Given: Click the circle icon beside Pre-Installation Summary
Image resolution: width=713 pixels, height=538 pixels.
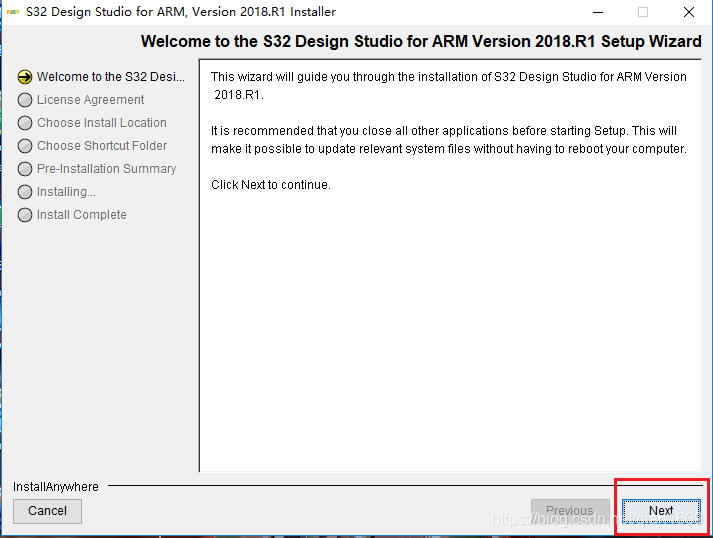Looking at the screenshot, I should pyautogui.click(x=25, y=169).
